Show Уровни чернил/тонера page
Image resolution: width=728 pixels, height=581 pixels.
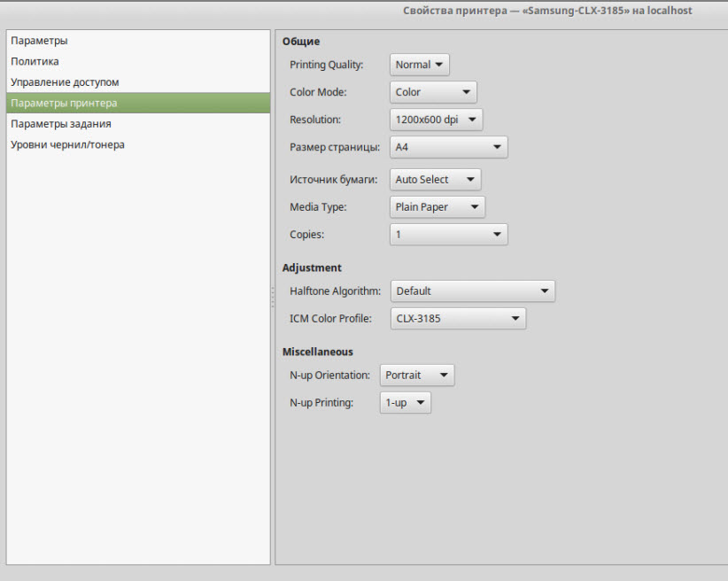tap(67, 144)
